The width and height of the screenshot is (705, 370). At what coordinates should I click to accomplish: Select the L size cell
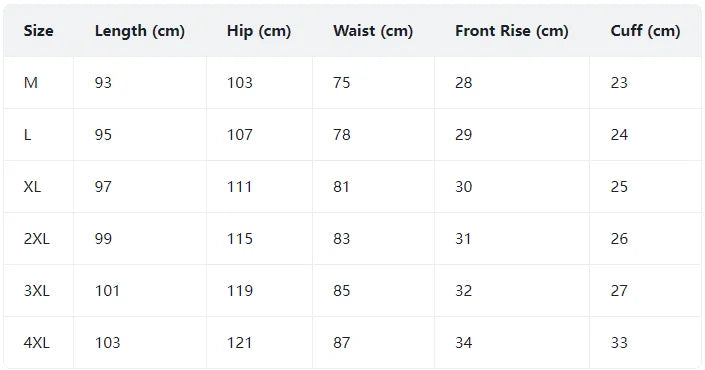tap(27, 135)
